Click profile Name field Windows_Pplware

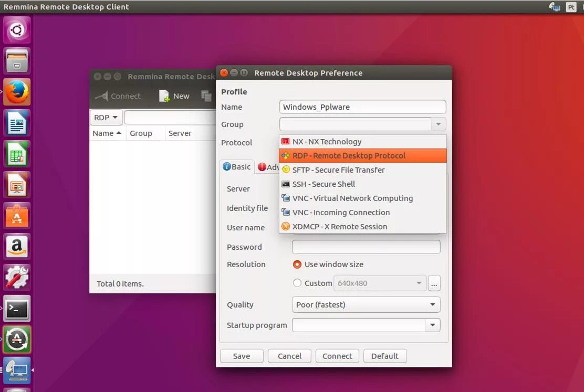tap(362, 107)
